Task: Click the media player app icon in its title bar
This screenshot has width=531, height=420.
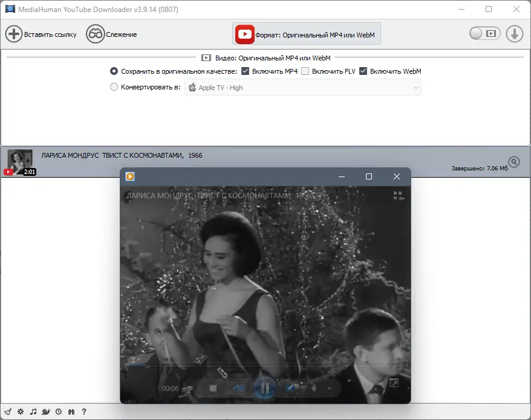Action: pyautogui.click(x=130, y=176)
